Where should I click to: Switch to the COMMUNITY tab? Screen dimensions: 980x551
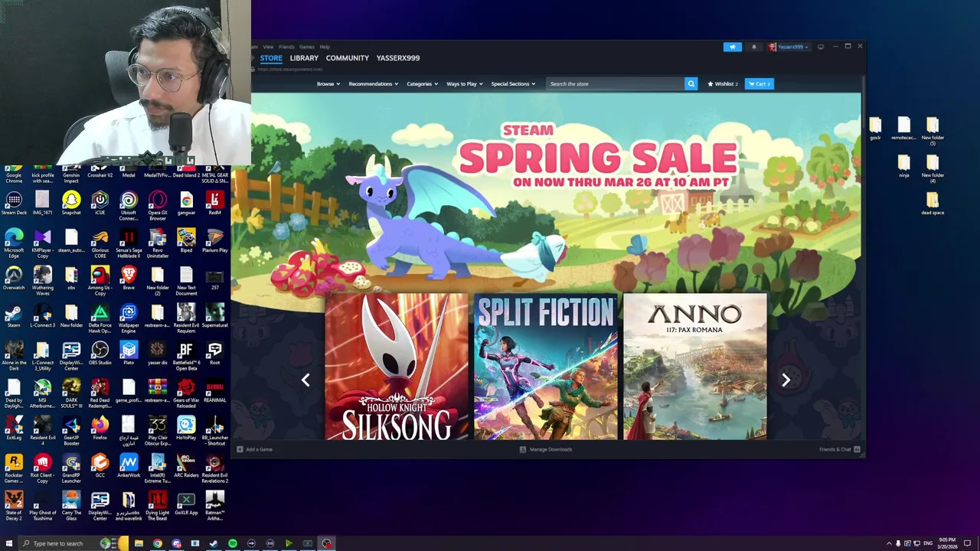(x=347, y=58)
